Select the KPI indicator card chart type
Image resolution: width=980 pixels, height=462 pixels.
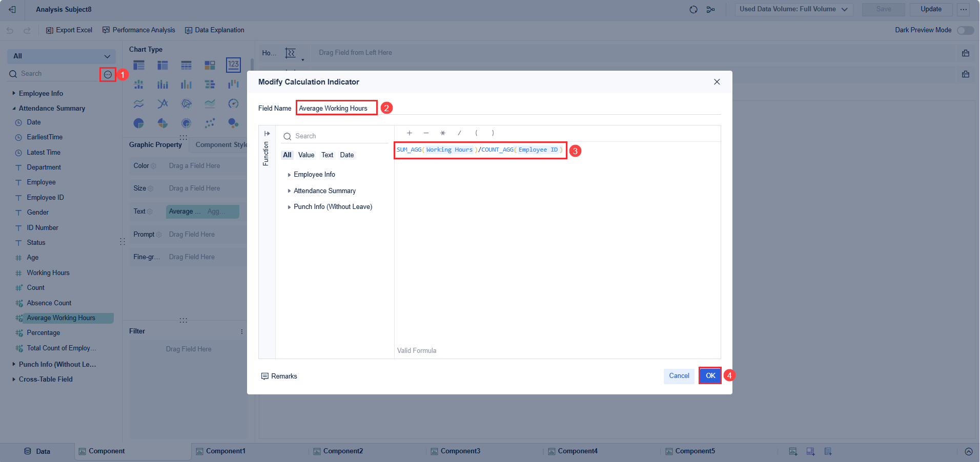coord(233,65)
